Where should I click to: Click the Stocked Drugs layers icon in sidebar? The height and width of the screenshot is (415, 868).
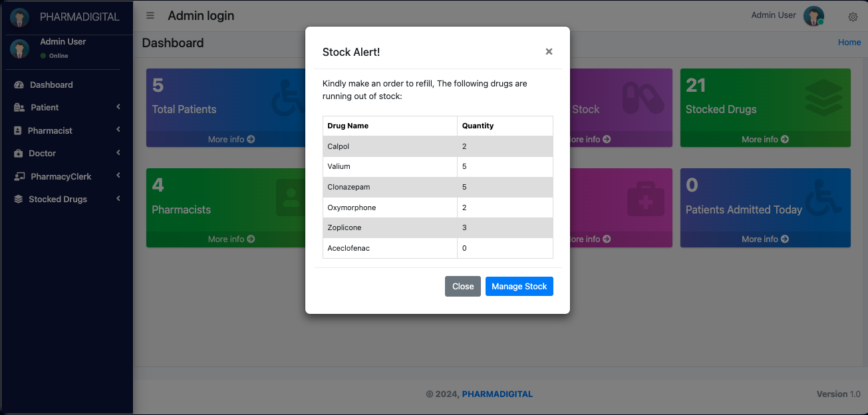pos(18,200)
